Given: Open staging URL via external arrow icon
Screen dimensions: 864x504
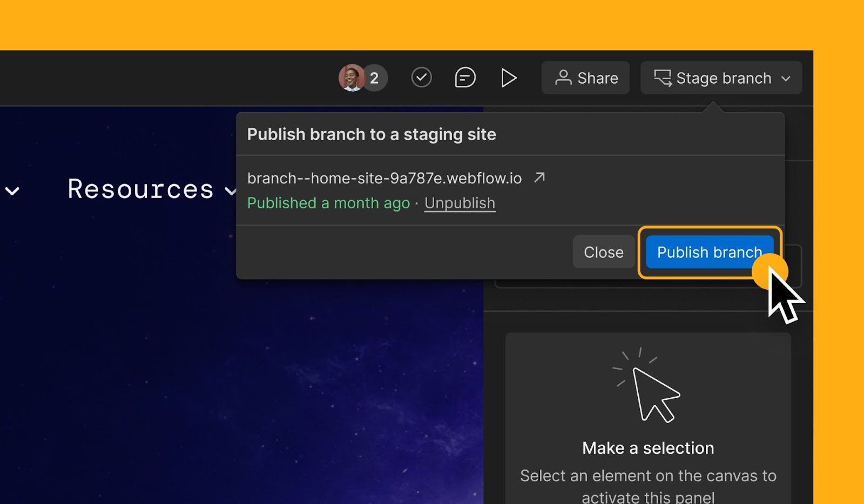Looking at the screenshot, I should coord(539,178).
